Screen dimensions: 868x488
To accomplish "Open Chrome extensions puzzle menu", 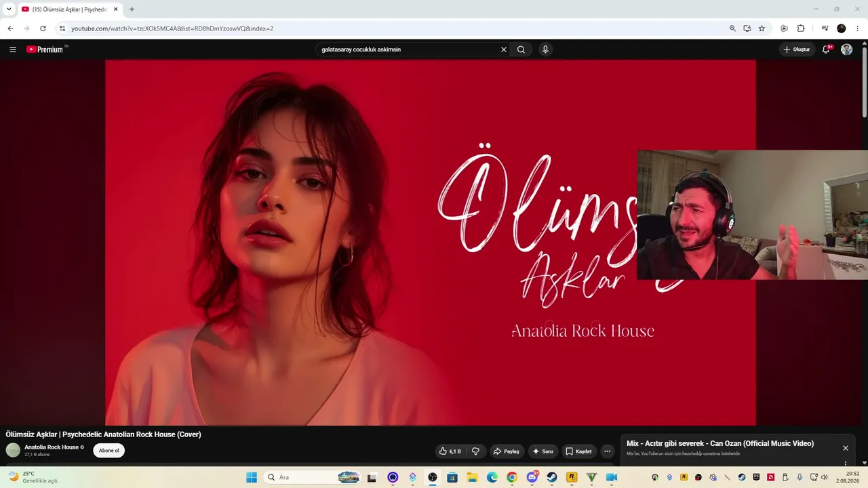I will [x=801, y=28].
